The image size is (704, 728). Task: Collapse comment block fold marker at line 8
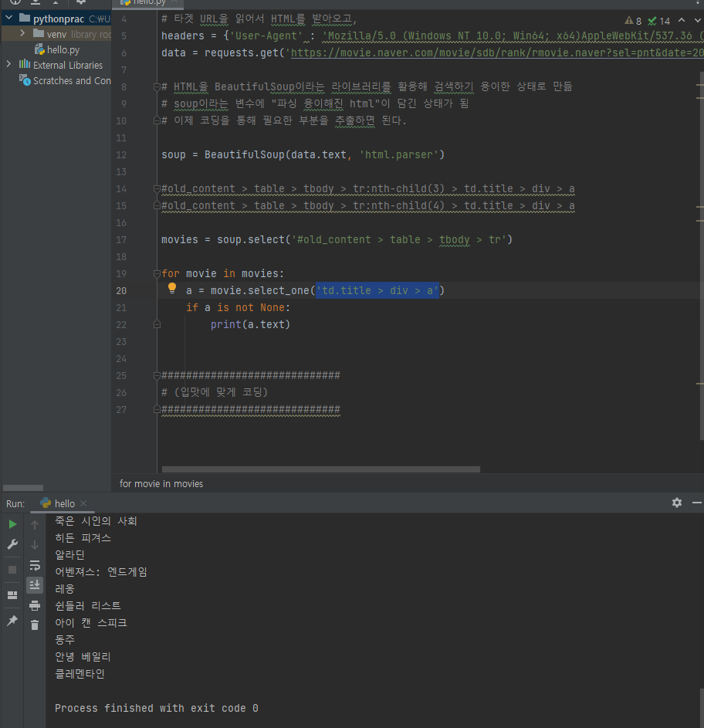coord(157,86)
